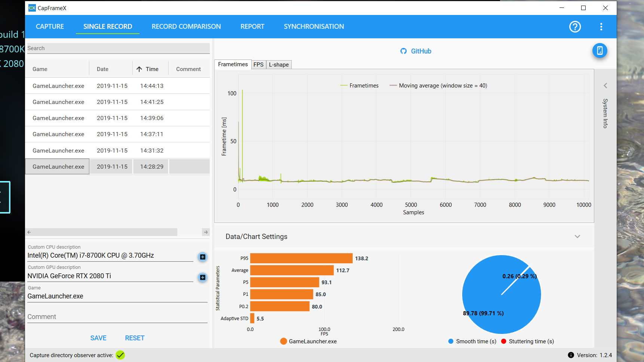Click the Stuttering time legend swatch
The image size is (644, 362).
click(x=504, y=341)
